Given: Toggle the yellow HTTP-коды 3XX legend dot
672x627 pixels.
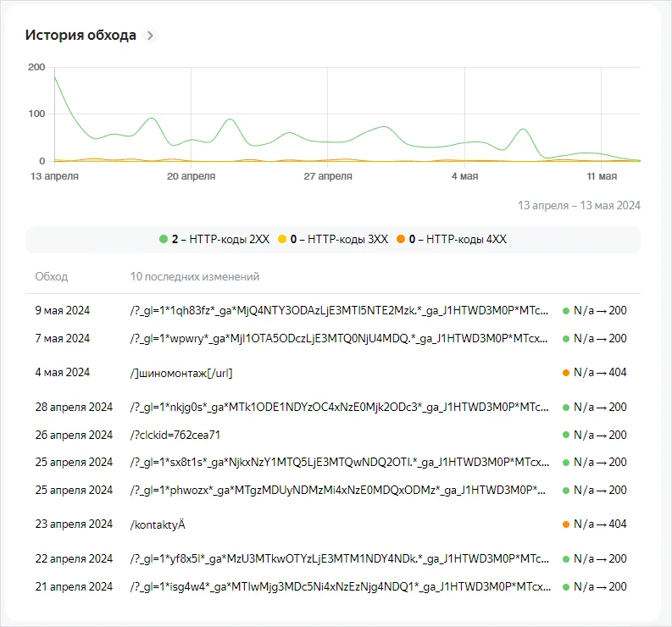Looking at the screenshot, I should (282, 240).
